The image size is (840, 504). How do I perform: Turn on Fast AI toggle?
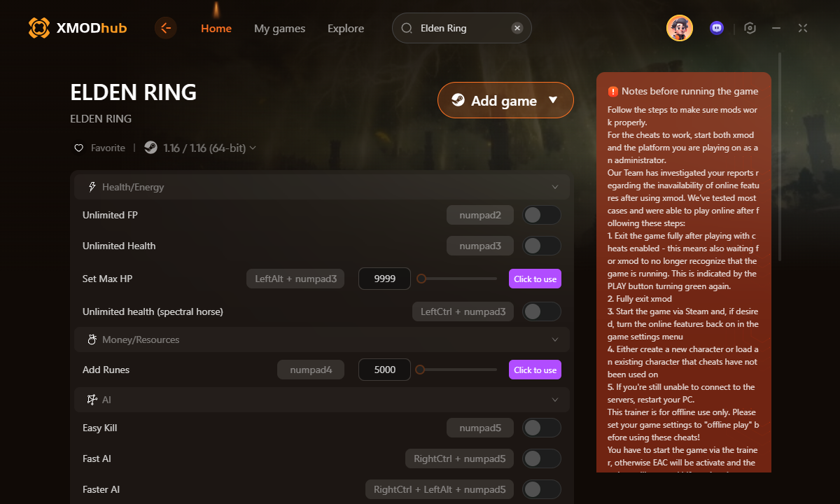[x=542, y=458]
